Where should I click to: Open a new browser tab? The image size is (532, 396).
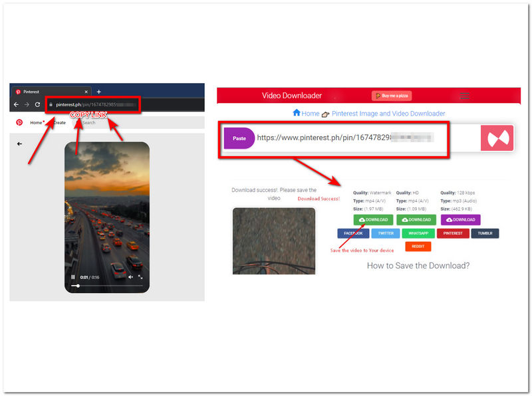click(99, 92)
